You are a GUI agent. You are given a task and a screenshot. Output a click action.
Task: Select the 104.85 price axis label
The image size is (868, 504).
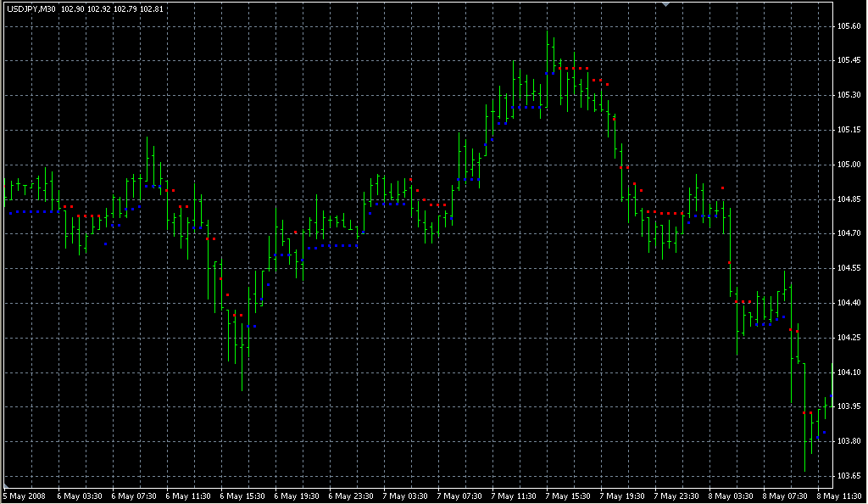coord(850,199)
